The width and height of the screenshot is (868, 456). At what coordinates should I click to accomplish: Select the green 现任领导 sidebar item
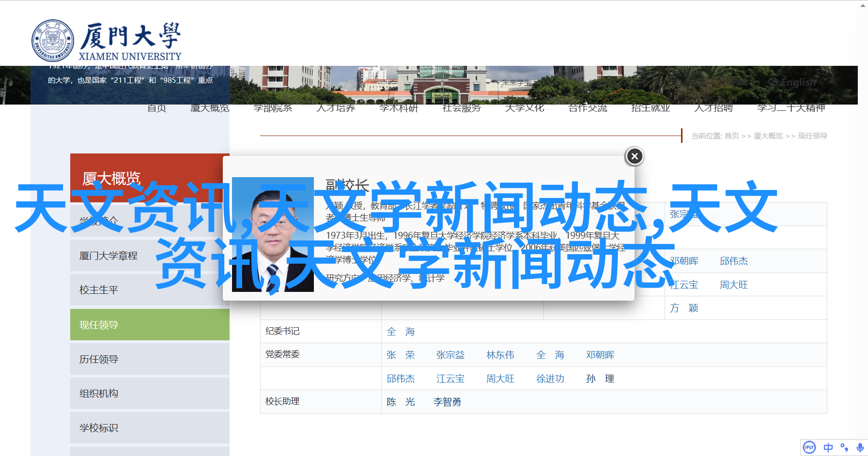[150, 325]
